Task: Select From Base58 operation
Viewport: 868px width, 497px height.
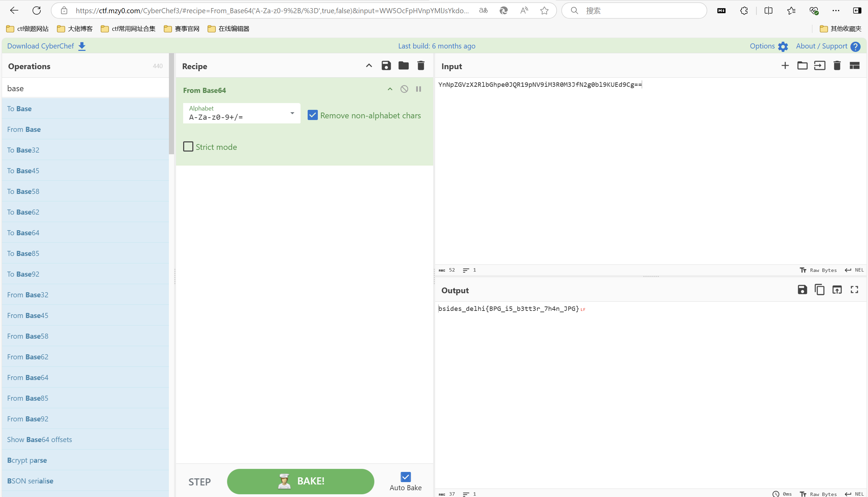Action: 85,336
